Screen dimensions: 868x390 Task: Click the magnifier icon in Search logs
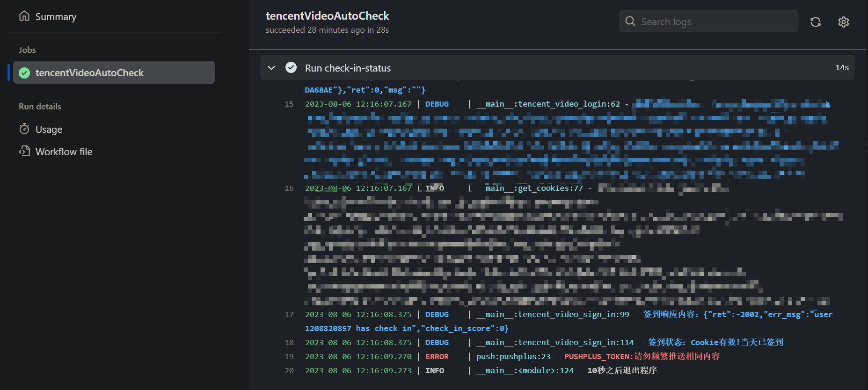click(630, 22)
